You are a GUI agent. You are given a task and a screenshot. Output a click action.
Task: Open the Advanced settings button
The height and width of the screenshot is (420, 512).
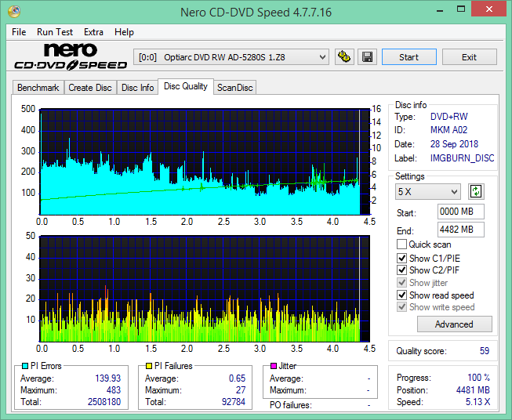coord(454,324)
